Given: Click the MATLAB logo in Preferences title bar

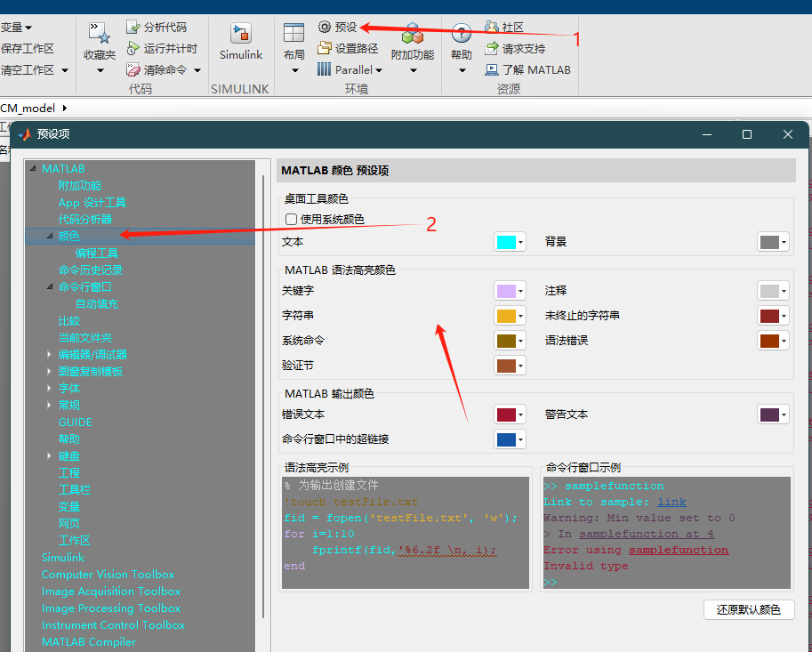Looking at the screenshot, I should click(25, 134).
